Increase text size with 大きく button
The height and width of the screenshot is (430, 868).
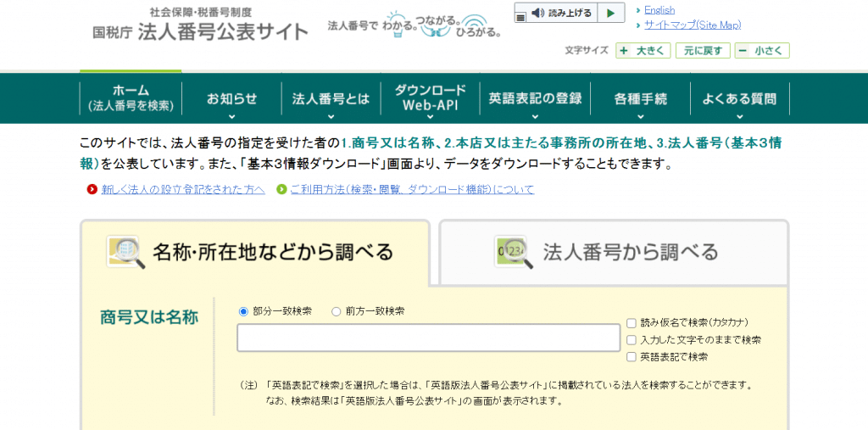pyautogui.click(x=643, y=51)
